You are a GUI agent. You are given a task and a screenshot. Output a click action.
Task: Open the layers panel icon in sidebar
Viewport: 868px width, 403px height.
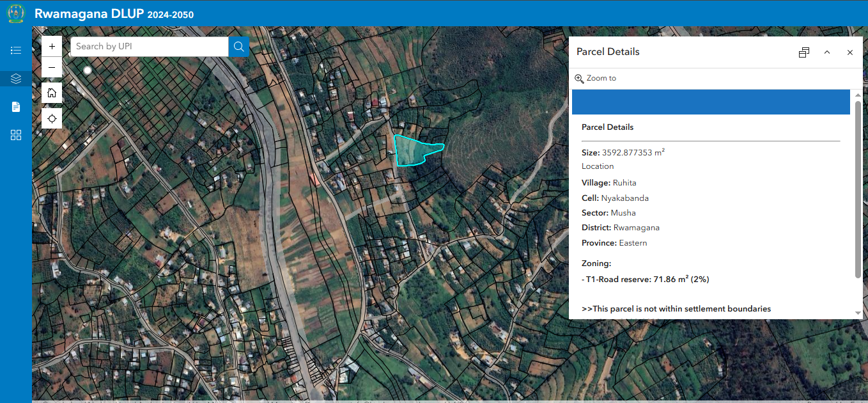[x=16, y=79]
